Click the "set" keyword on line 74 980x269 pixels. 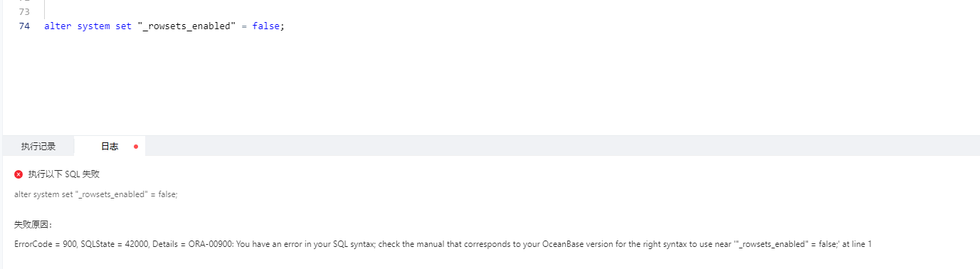(123, 26)
